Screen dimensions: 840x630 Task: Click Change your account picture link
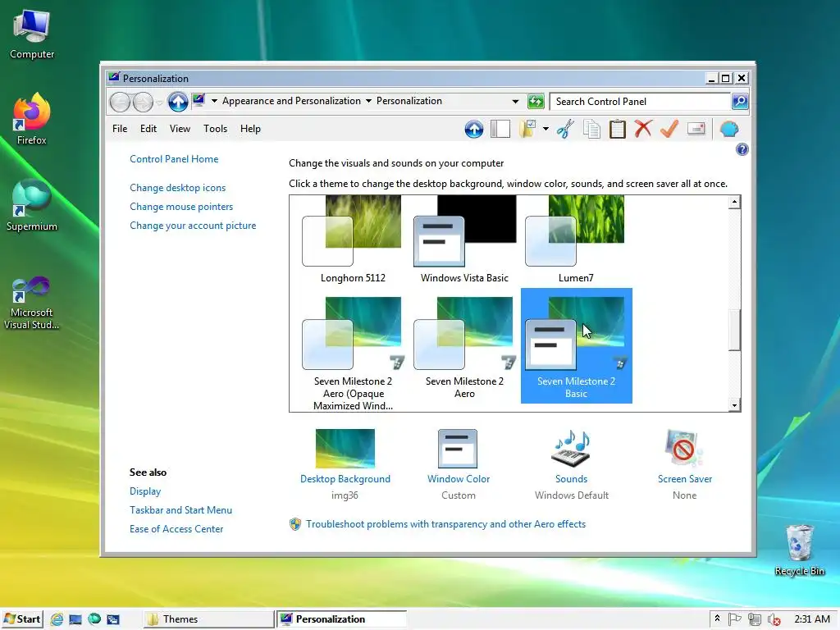(x=193, y=226)
